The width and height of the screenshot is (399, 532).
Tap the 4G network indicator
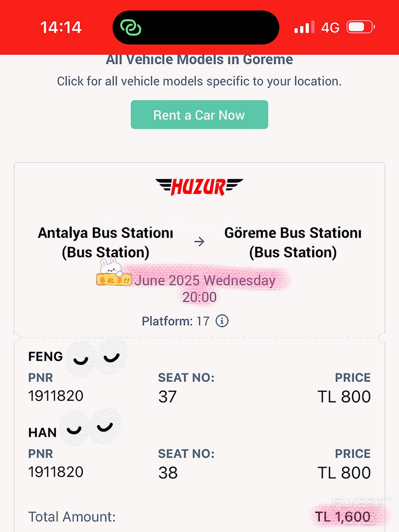point(330,27)
